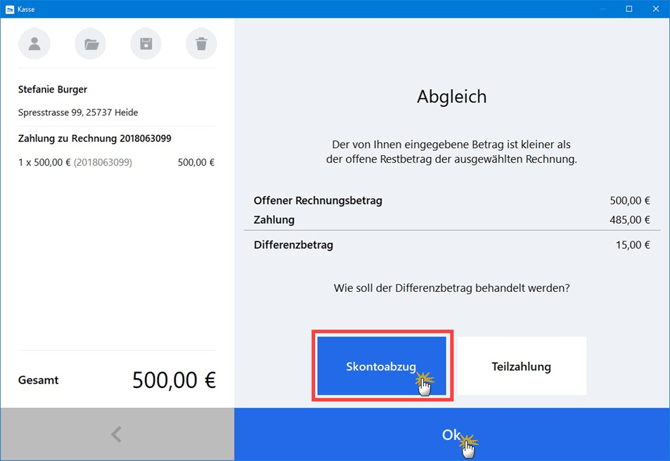This screenshot has width=670, height=461.
Task: Confirm with the Ok button
Action: (x=452, y=434)
